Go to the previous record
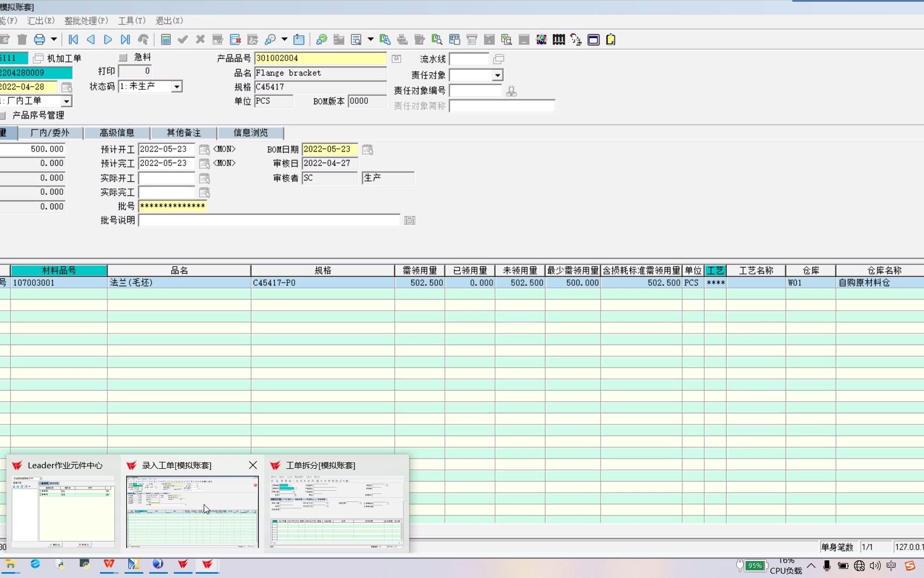Image resolution: width=924 pixels, height=578 pixels. tap(91, 40)
